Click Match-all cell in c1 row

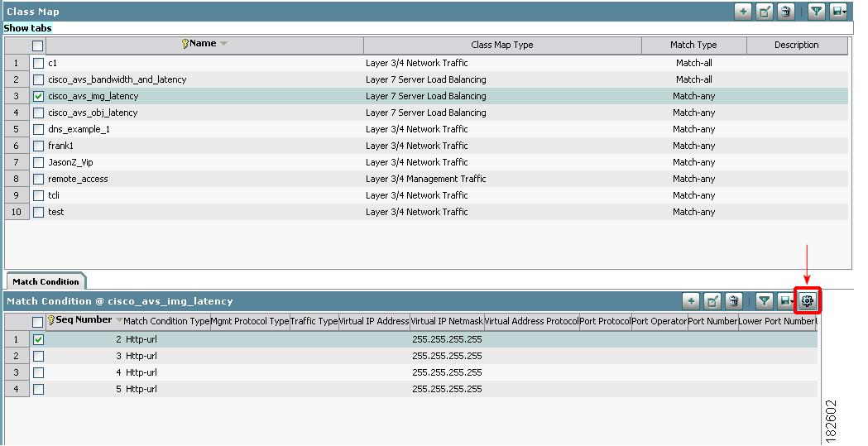pos(693,63)
